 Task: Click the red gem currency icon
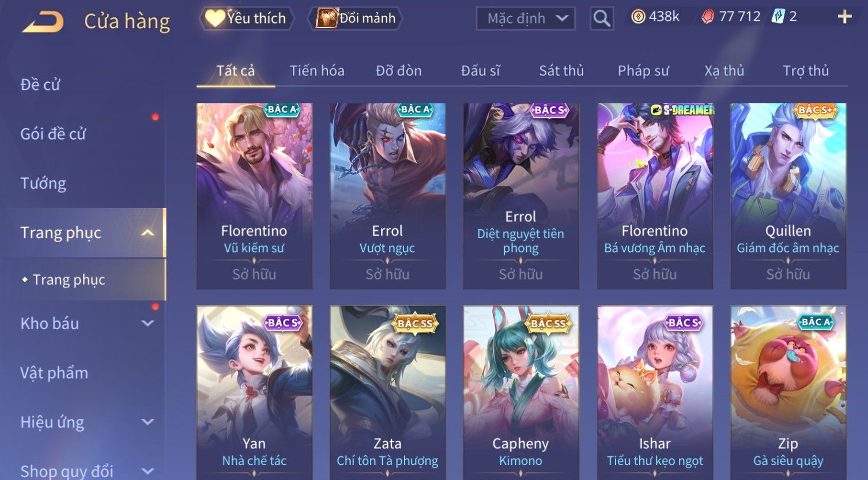pos(708,17)
